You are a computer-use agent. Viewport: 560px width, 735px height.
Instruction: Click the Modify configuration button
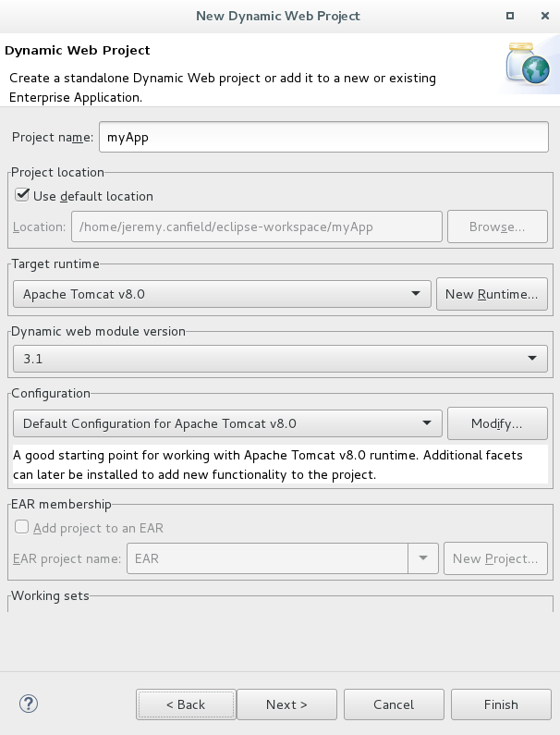(x=497, y=423)
